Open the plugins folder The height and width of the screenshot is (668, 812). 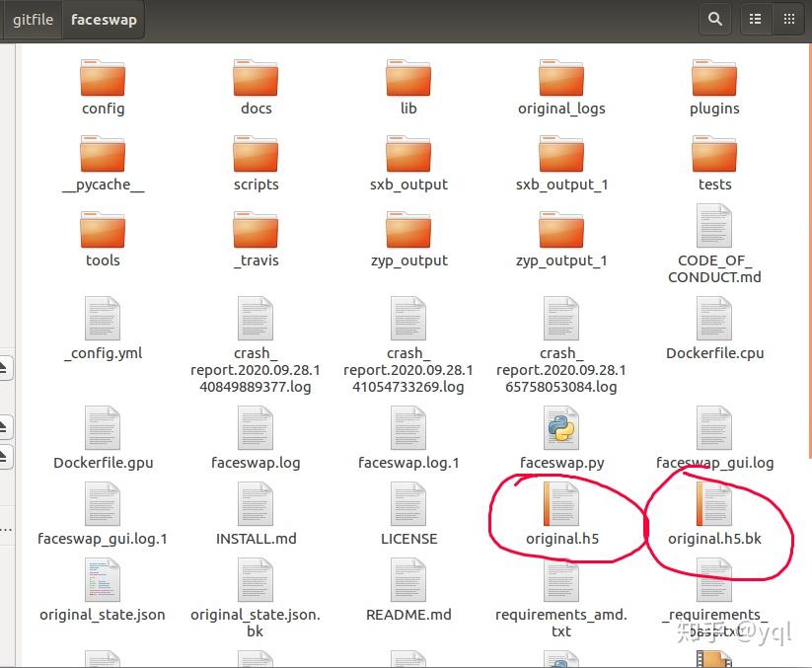pyautogui.click(x=714, y=78)
